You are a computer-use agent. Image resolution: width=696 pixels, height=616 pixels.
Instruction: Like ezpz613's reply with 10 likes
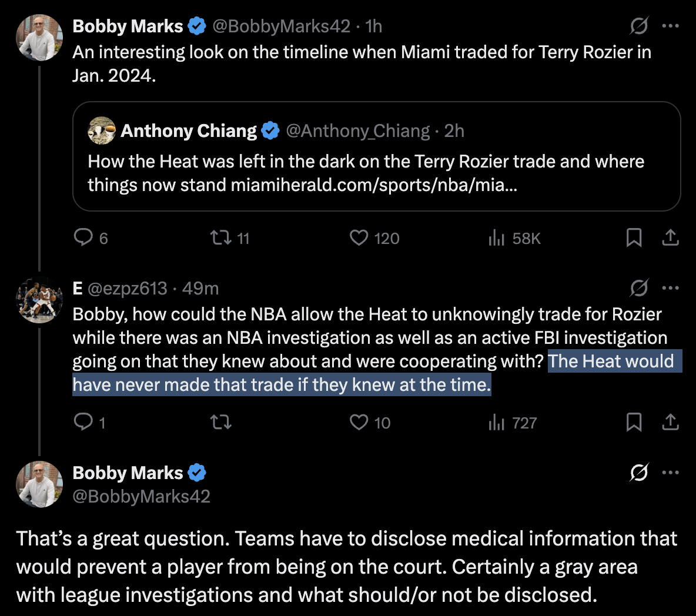coord(359,422)
